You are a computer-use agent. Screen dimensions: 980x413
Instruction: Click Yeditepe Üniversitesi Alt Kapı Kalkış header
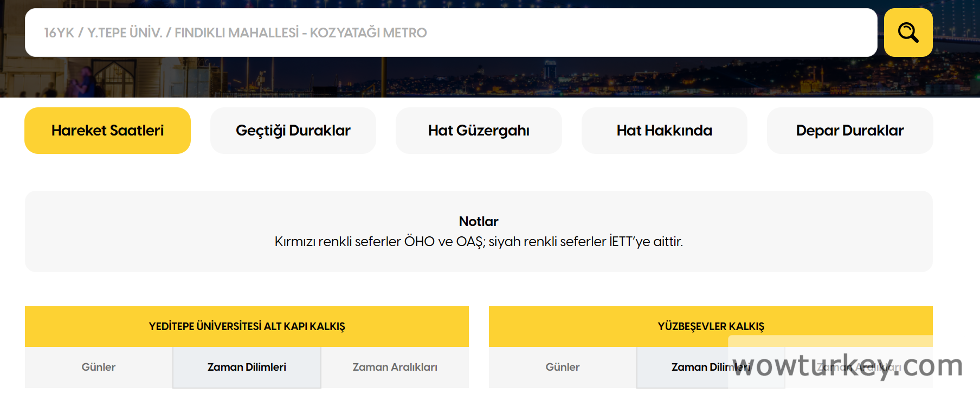(247, 326)
